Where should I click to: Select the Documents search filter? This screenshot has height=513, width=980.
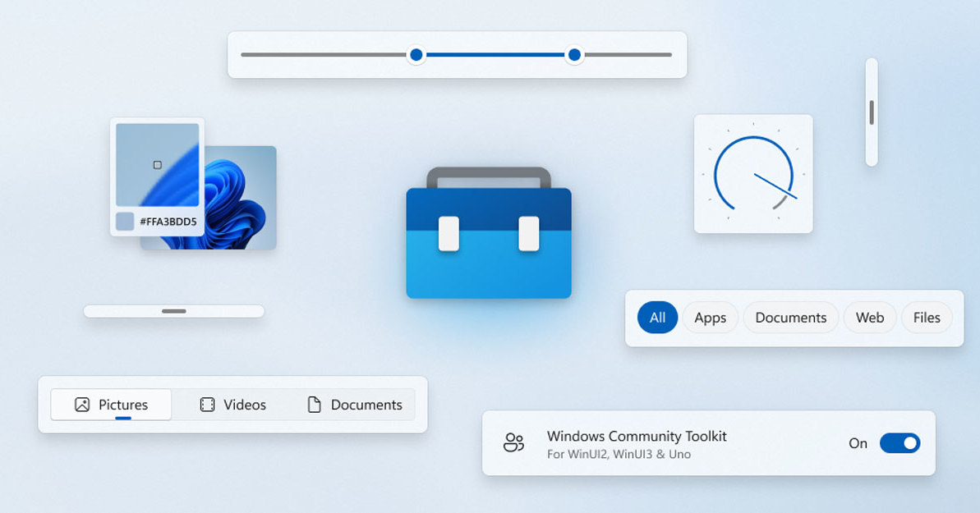(x=790, y=318)
